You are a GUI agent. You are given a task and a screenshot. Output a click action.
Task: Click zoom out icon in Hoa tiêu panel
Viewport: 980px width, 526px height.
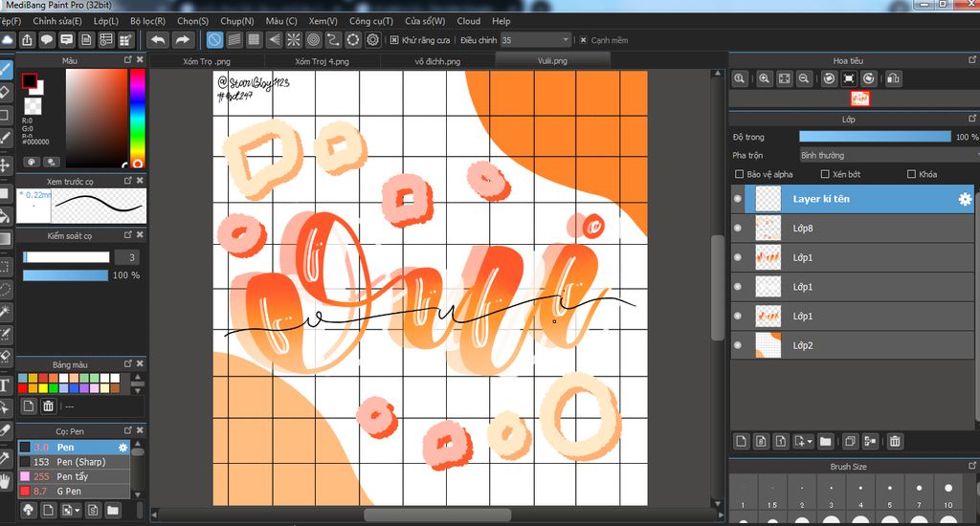click(x=804, y=78)
